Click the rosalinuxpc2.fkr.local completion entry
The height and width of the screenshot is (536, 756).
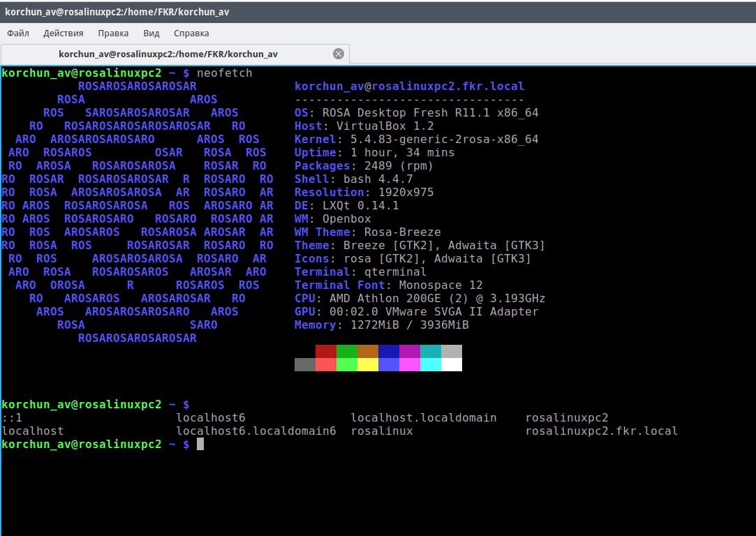click(601, 431)
